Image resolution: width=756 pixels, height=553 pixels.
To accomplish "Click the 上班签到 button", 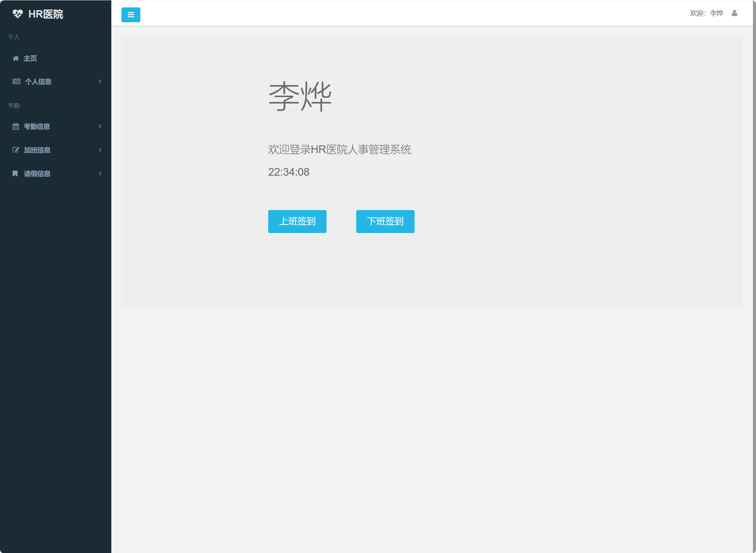I will click(297, 221).
